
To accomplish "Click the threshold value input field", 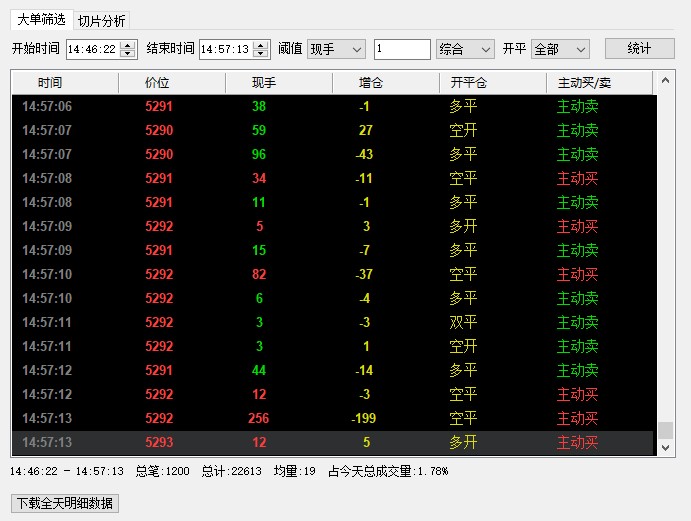I will pos(402,49).
